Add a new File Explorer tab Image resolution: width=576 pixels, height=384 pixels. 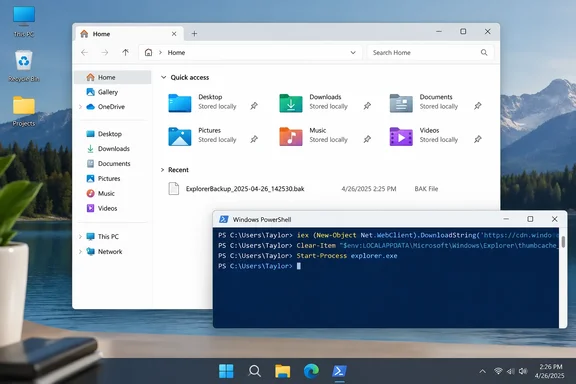point(194,34)
